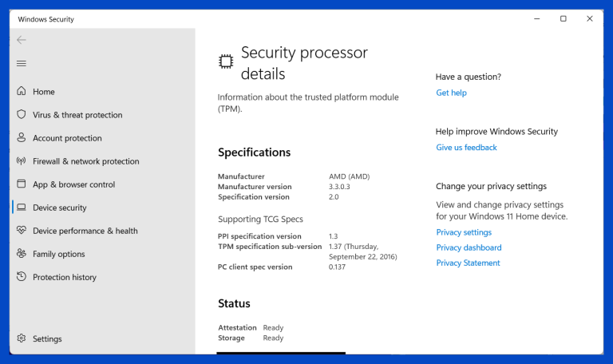Click the heart icon for Device performance
The width and height of the screenshot is (613, 364).
22,230
